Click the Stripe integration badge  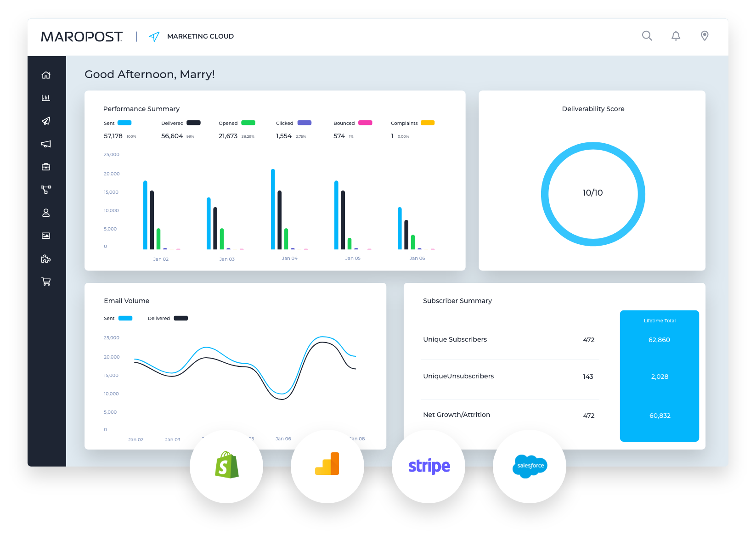pyautogui.click(x=429, y=466)
